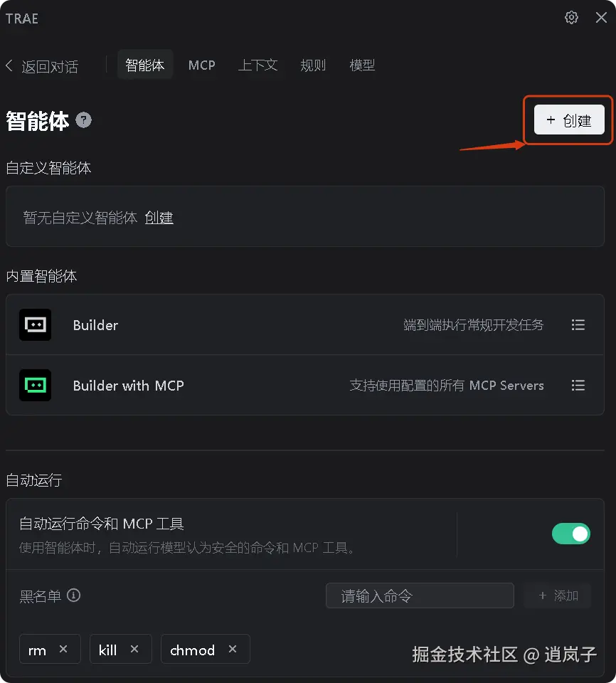The width and height of the screenshot is (616, 683).
Task: Click the blacklist info icon
Action: 74,595
